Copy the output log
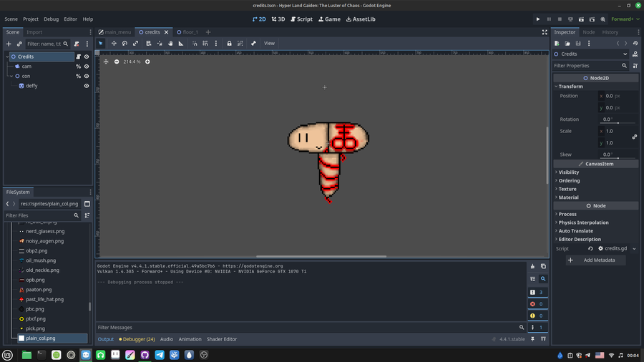 [x=543, y=266]
